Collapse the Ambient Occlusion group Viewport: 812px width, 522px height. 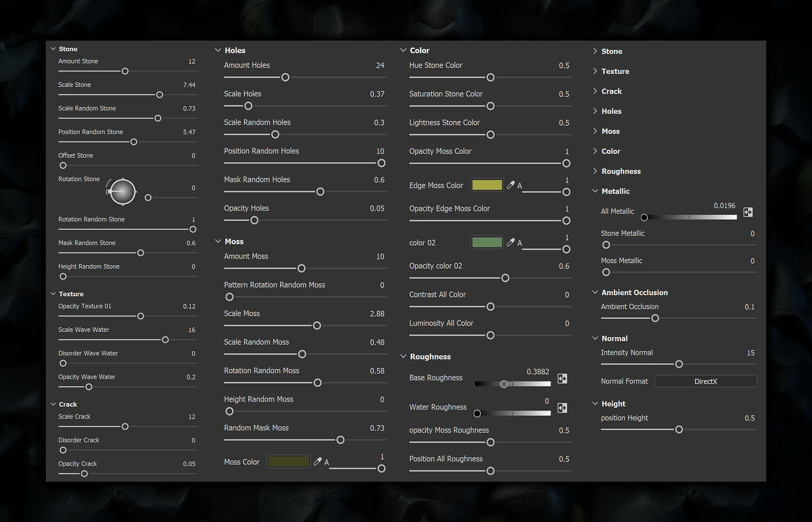click(x=595, y=292)
